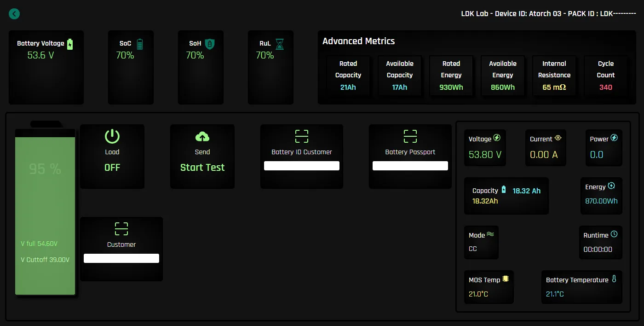Click the SoC battery level icon
Viewport: 644px width, 326px height.
tap(140, 44)
